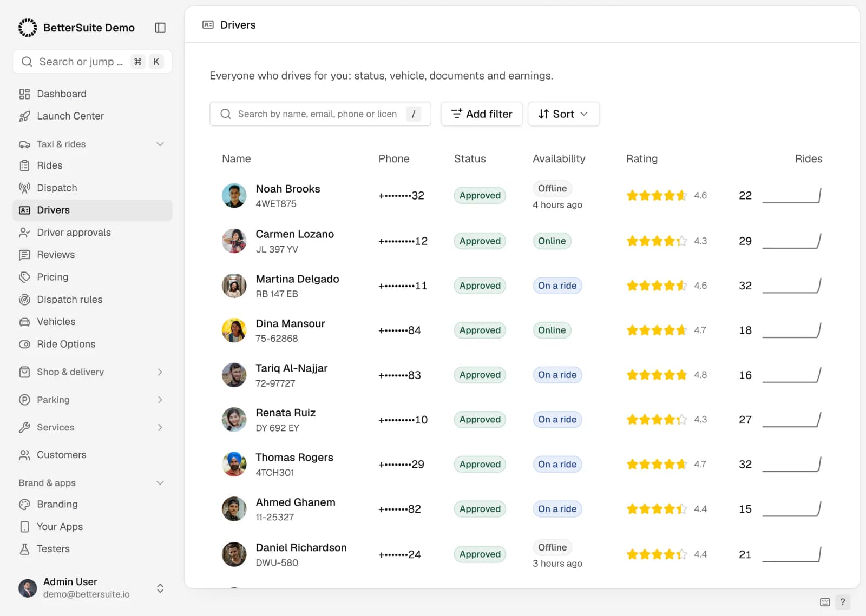This screenshot has width=866, height=616.
Task: Open Tariq Al-Najjar driver row name
Action: 292,368
